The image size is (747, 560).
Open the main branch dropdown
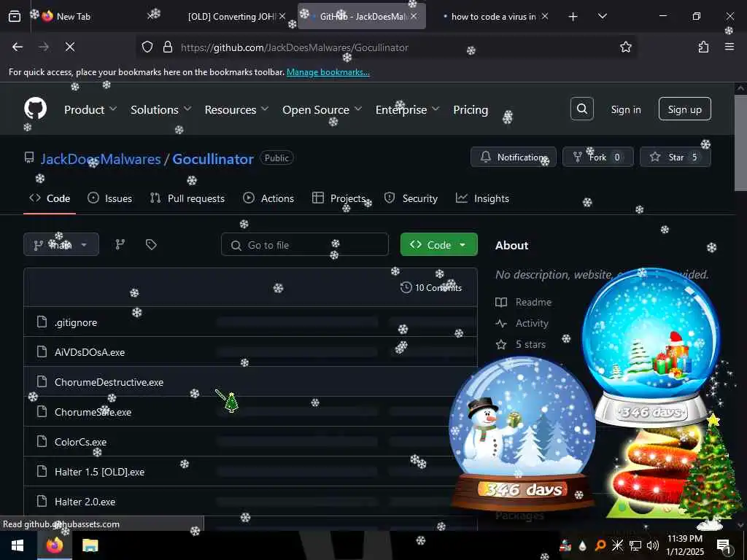(61, 244)
